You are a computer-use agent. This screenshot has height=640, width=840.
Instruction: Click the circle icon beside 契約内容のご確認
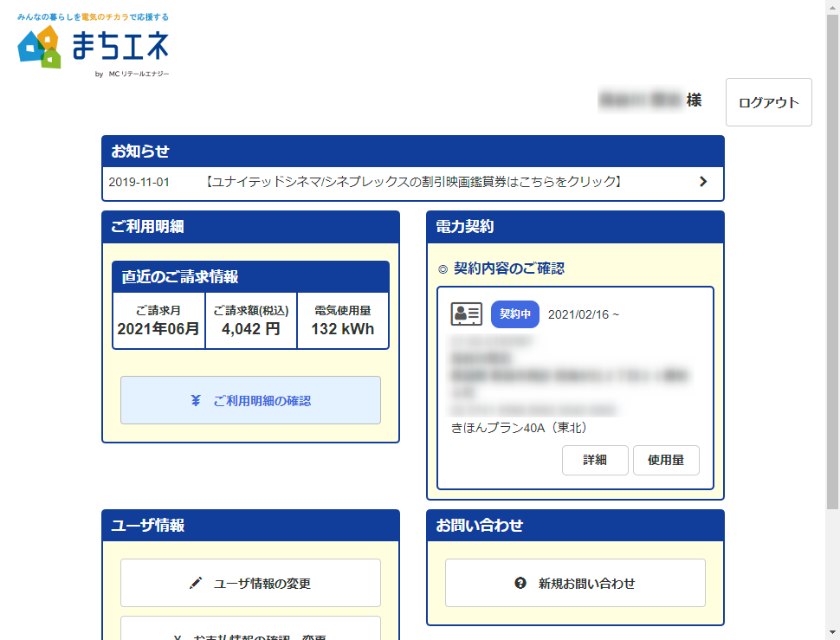[x=443, y=269]
